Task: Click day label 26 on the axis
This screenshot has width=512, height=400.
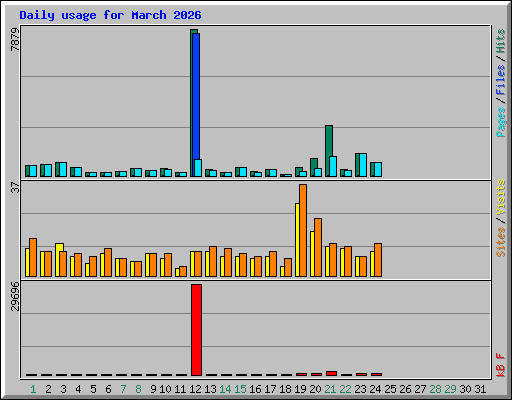Action: (405, 389)
